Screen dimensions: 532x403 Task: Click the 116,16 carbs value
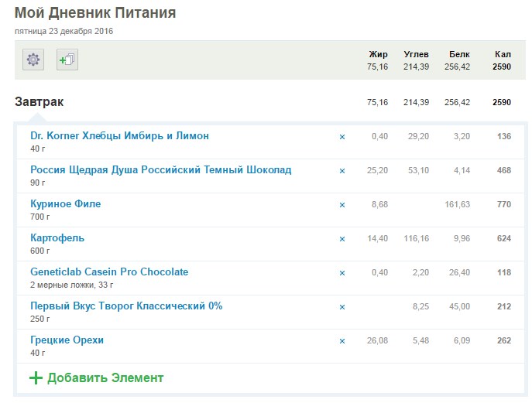point(417,238)
